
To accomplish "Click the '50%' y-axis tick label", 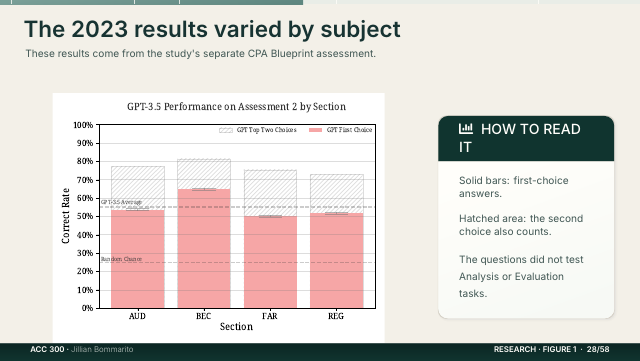I will pos(85,216).
